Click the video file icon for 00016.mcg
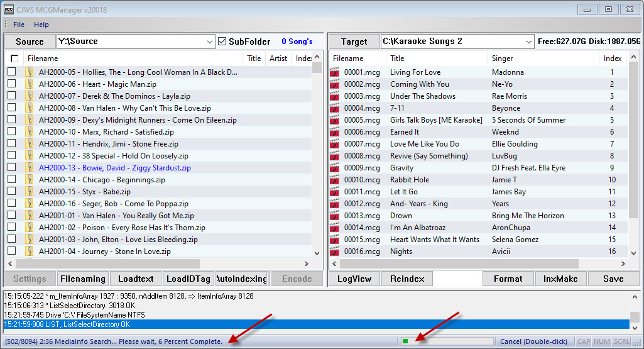The height and width of the screenshot is (349, 644). (334, 251)
